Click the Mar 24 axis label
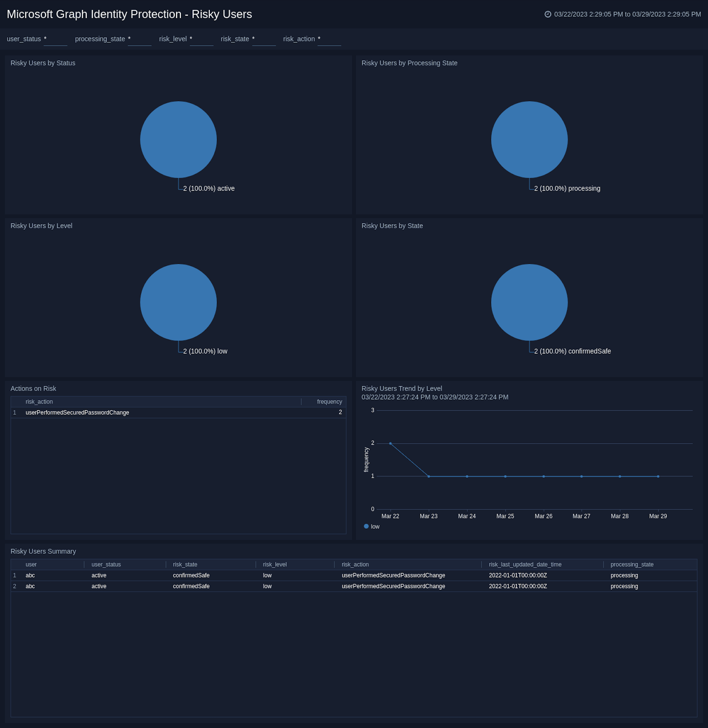The image size is (708, 728). coord(467,516)
